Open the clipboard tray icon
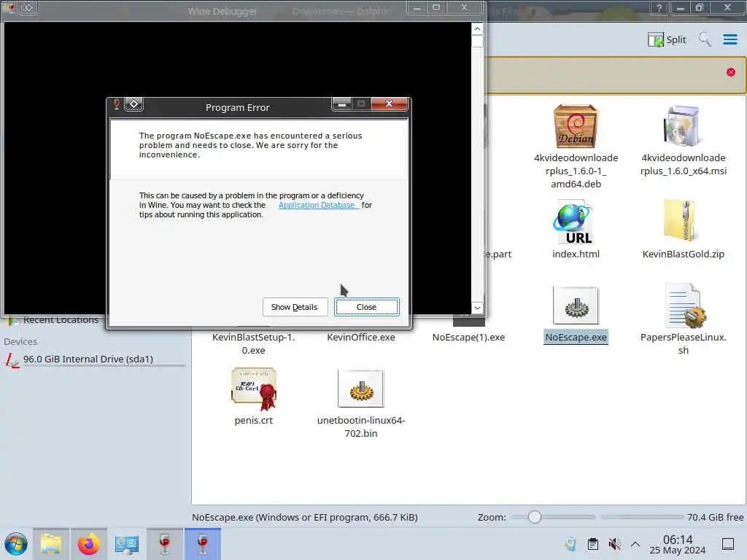Viewport: 747px width, 560px height. (x=592, y=544)
